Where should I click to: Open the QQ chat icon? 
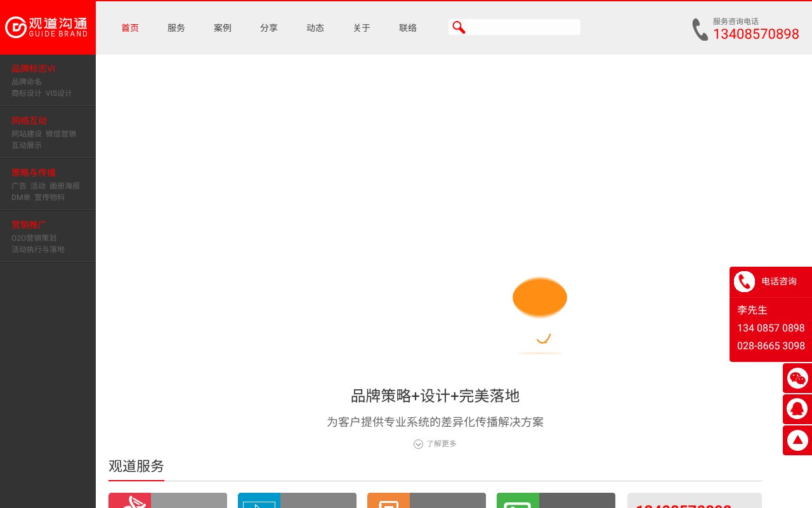point(797,409)
